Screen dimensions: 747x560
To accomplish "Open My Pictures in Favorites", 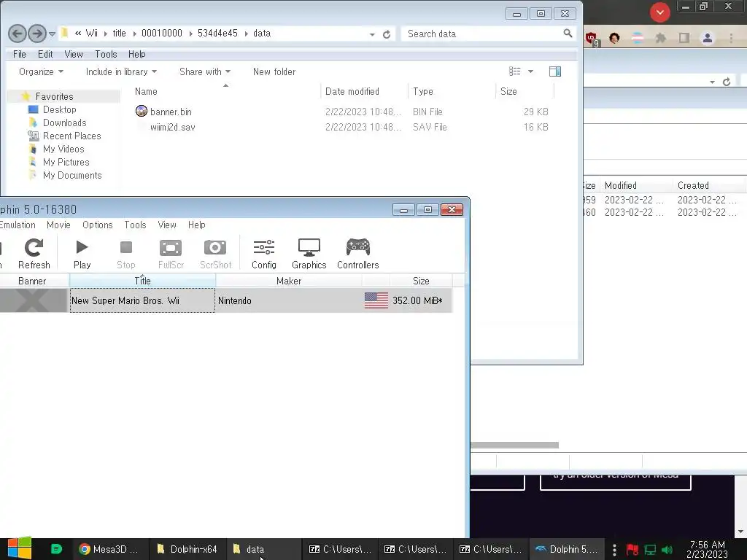I will click(x=66, y=163).
